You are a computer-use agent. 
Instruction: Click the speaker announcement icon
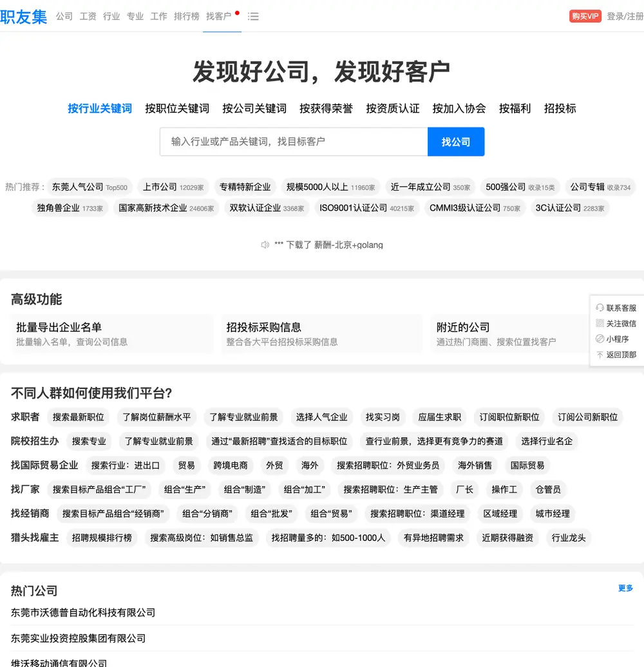[265, 245]
